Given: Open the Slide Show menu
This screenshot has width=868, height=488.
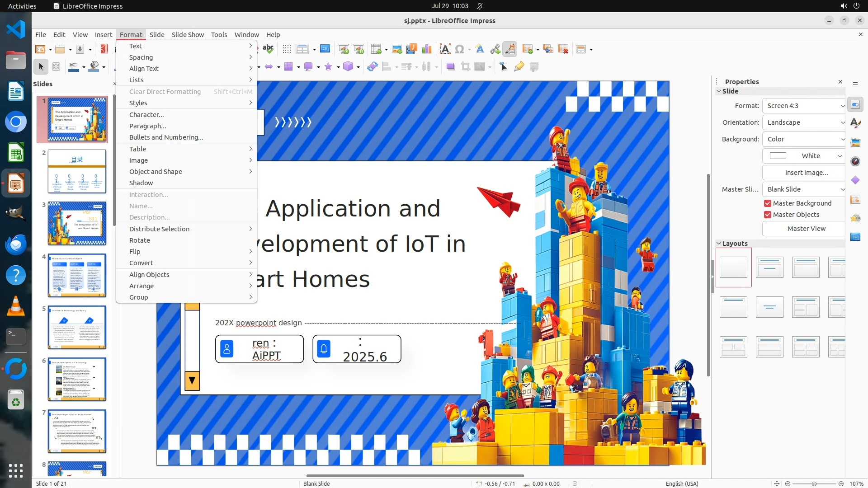Looking at the screenshot, I should tap(188, 35).
